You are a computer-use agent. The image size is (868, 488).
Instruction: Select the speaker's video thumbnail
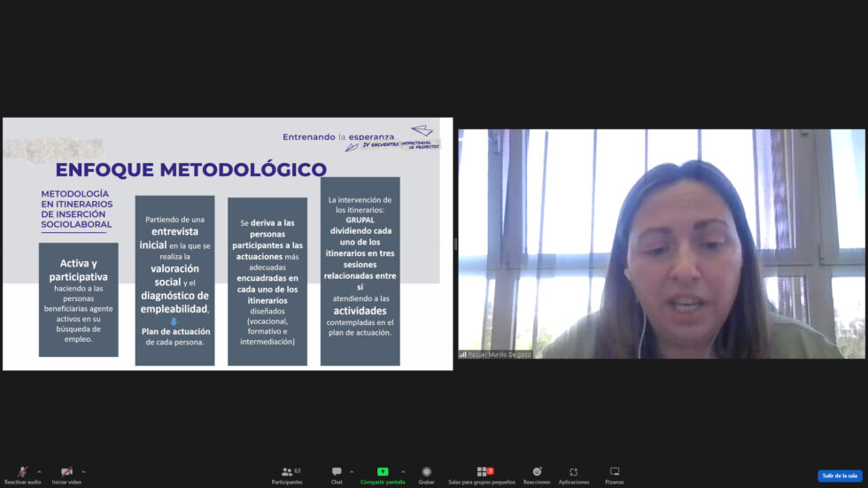click(x=662, y=244)
